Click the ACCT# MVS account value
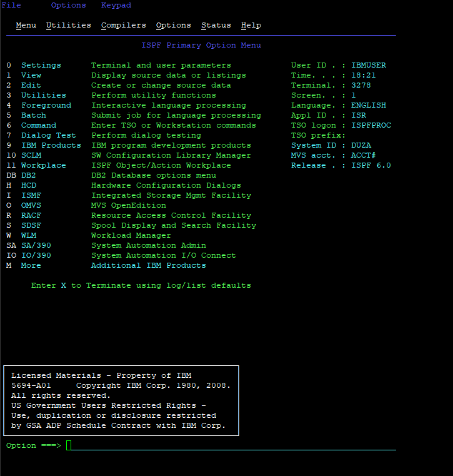The image size is (453, 476). pos(363,155)
